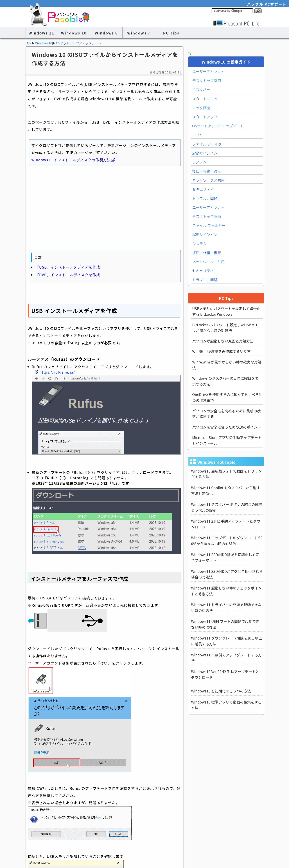Open Windows11 Copilot をタスクバーから消す topic
Image resolution: width=289 pixels, height=868 pixels.
pos(225,491)
